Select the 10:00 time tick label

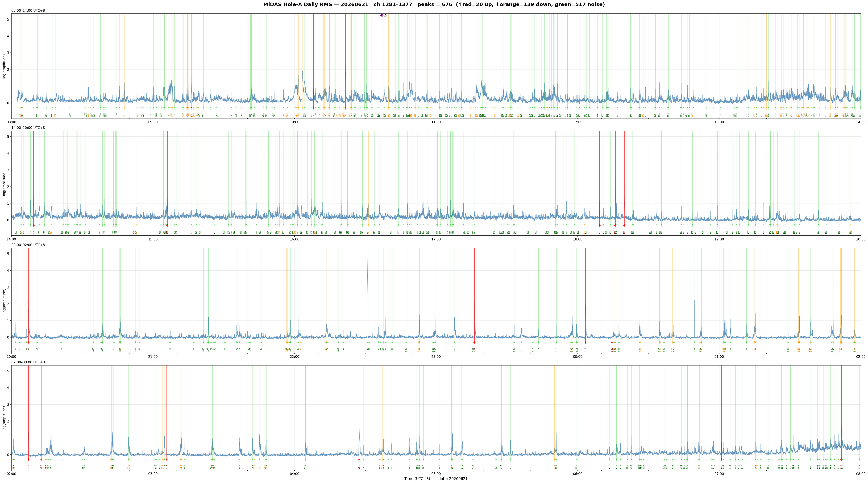295,122
